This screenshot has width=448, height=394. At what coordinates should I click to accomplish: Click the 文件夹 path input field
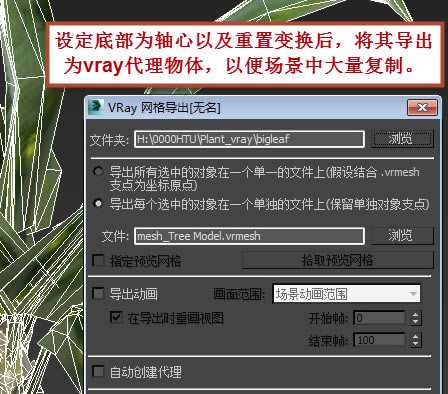click(x=249, y=139)
